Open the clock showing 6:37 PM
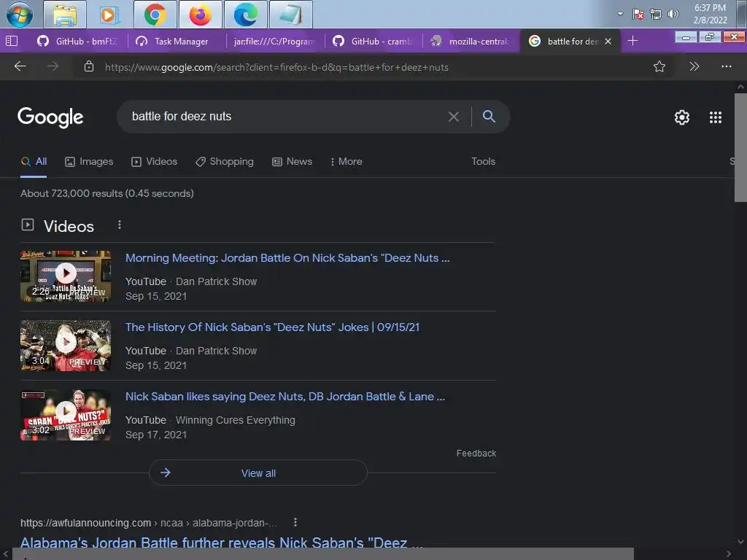 click(x=710, y=14)
